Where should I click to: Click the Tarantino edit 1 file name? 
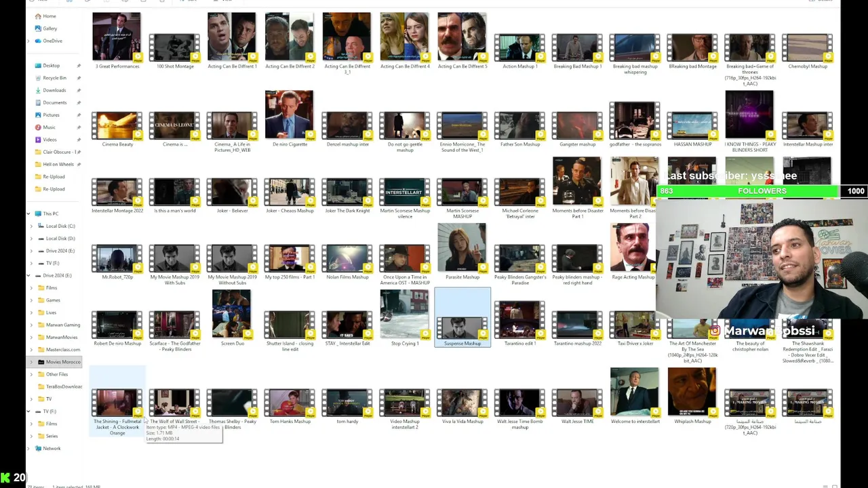click(520, 344)
